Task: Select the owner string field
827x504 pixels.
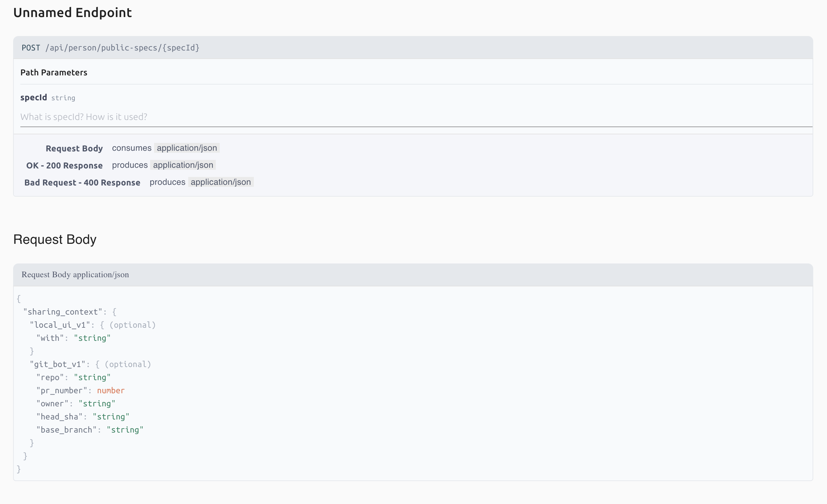Action: click(53, 403)
